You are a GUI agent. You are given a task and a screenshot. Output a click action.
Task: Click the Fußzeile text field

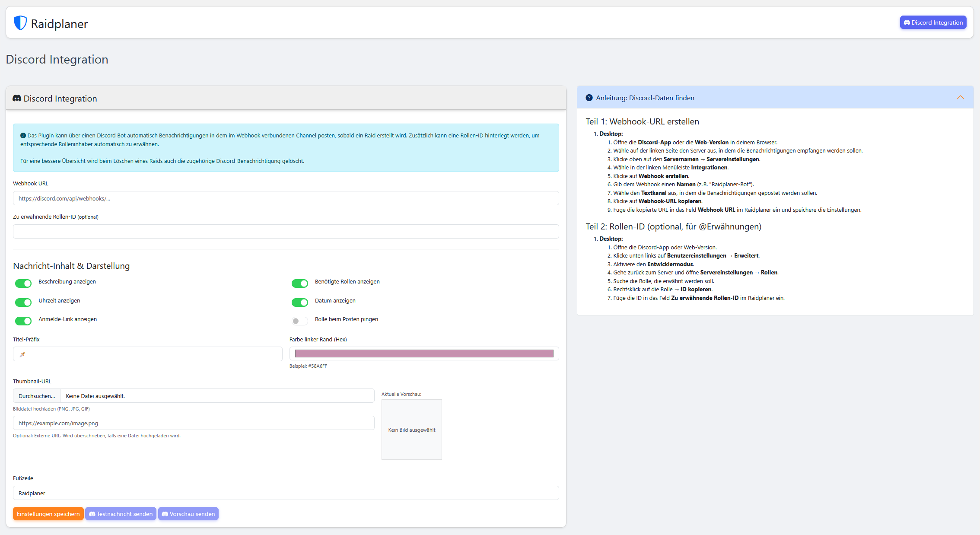point(285,493)
